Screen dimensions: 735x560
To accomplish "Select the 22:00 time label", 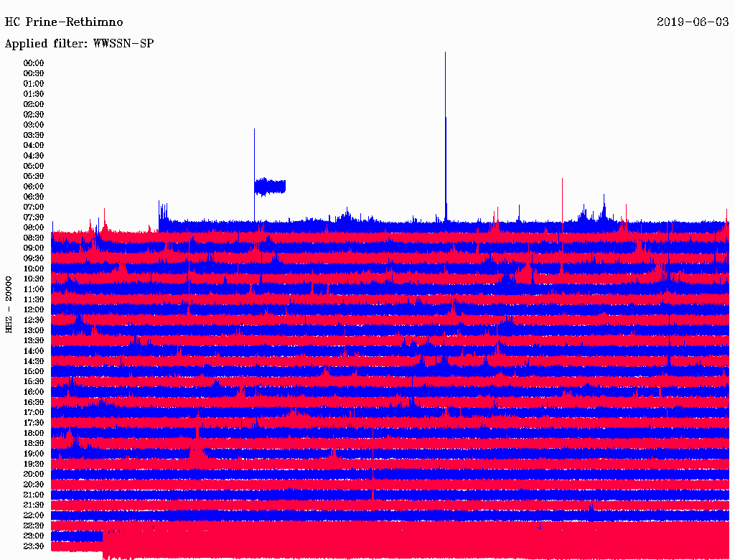I will click(33, 515).
